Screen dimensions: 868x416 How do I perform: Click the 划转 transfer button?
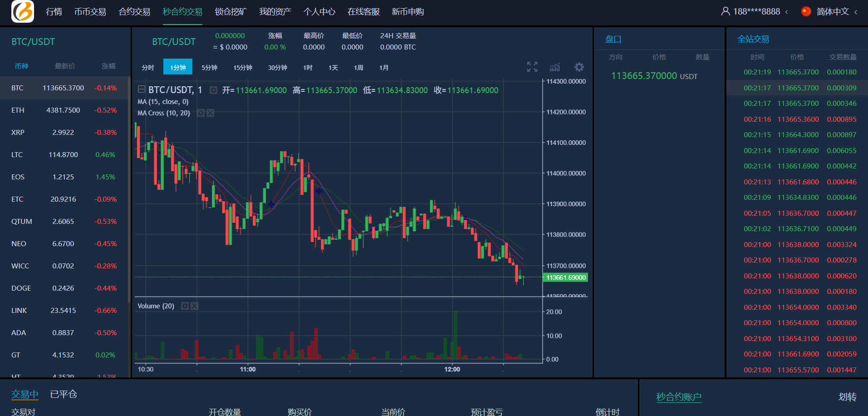pyautogui.click(x=847, y=397)
